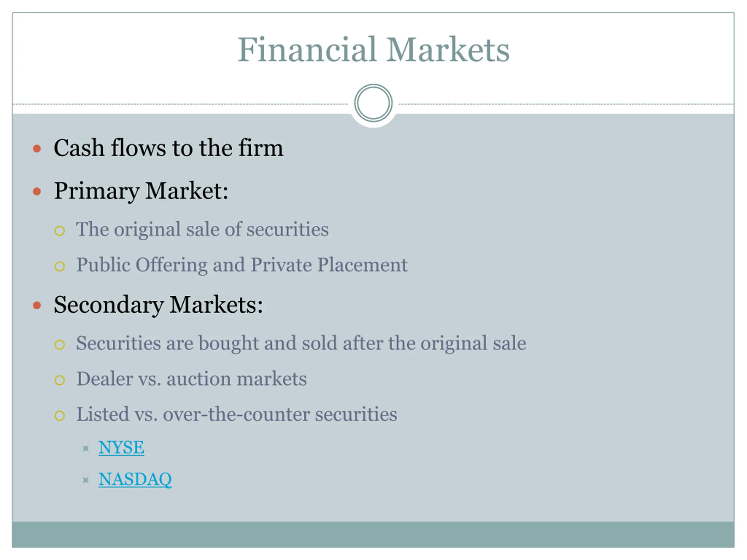Click the Primary Market heading text
Viewport: 747px width, 560px height.
click(x=141, y=191)
